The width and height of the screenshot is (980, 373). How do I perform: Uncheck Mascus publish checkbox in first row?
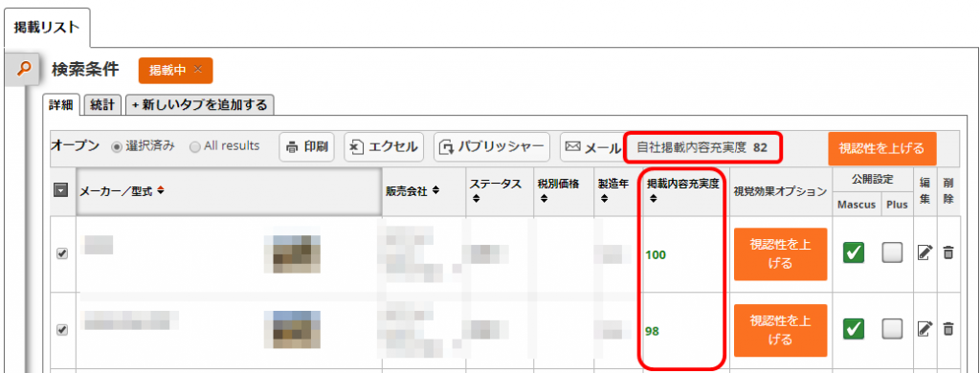click(854, 253)
